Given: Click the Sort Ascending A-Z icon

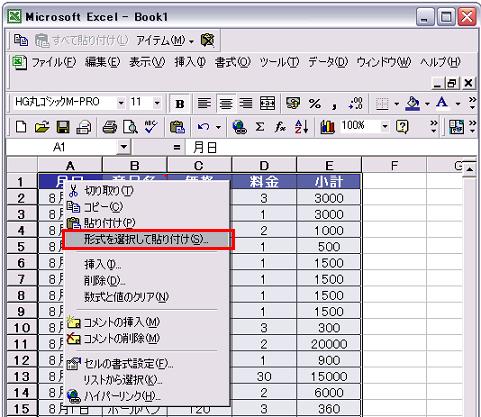Looking at the screenshot, I should (302, 127).
